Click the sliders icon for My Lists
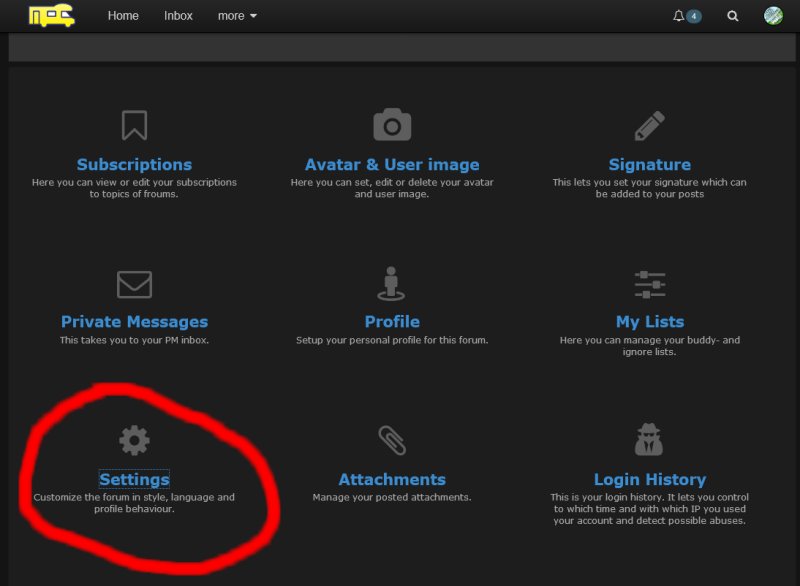Viewport: 800px width, 586px height. tap(649, 285)
